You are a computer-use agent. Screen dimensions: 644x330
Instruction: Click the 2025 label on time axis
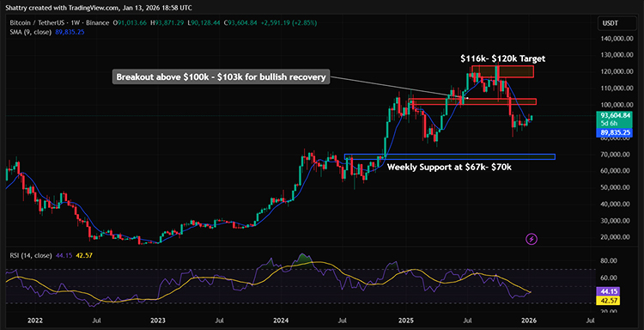pos(406,320)
